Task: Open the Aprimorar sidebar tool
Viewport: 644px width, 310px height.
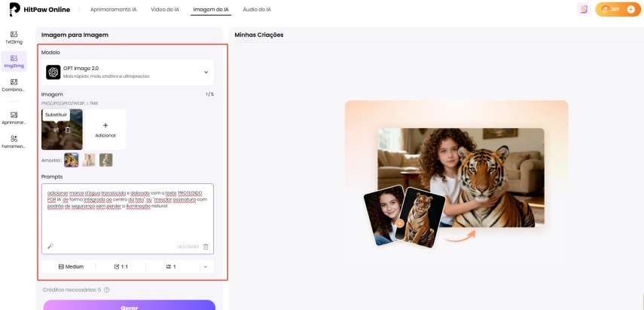Action: [x=14, y=118]
